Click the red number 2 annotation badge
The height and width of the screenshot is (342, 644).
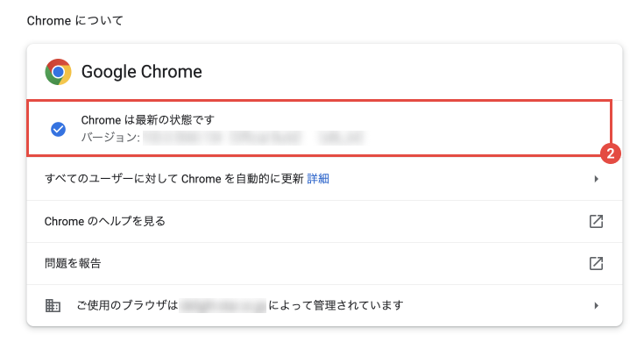(x=611, y=153)
